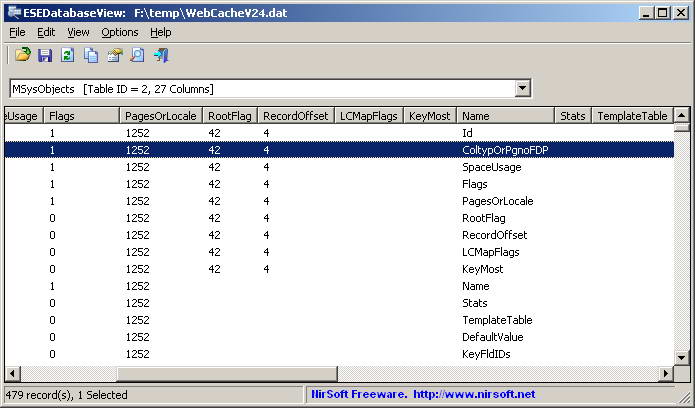Click horizontal scrollbar right arrow
The width and height of the screenshot is (695, 408).
point(666,373)
